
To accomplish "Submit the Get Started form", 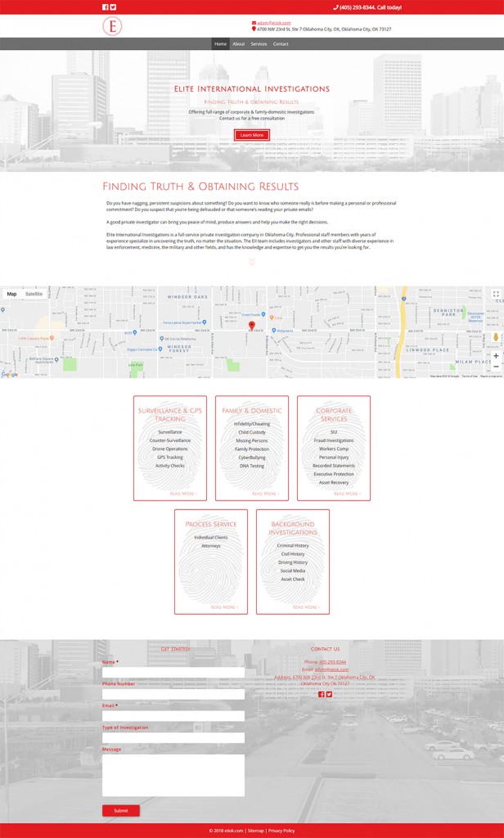I will pos(120,810).
